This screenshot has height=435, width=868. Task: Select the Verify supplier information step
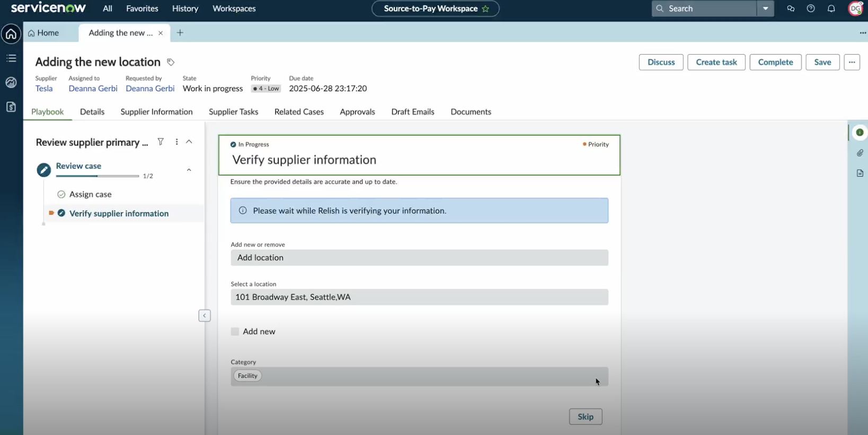tap(119, 214)
